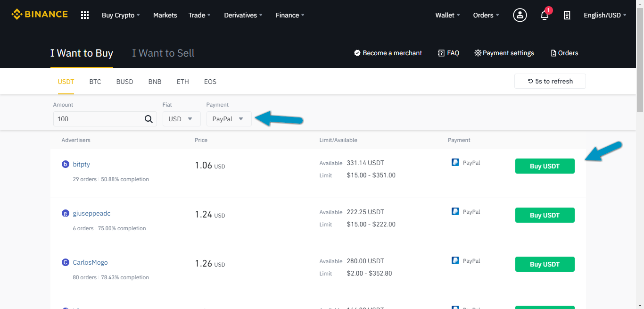
Task: Click Become a merchant link
Action: point(388,53)
